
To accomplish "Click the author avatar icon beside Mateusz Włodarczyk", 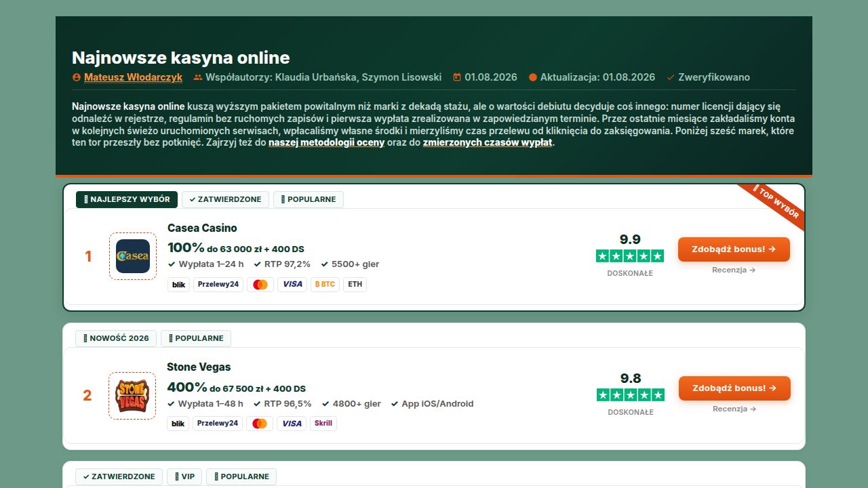I will pos(77,77).
